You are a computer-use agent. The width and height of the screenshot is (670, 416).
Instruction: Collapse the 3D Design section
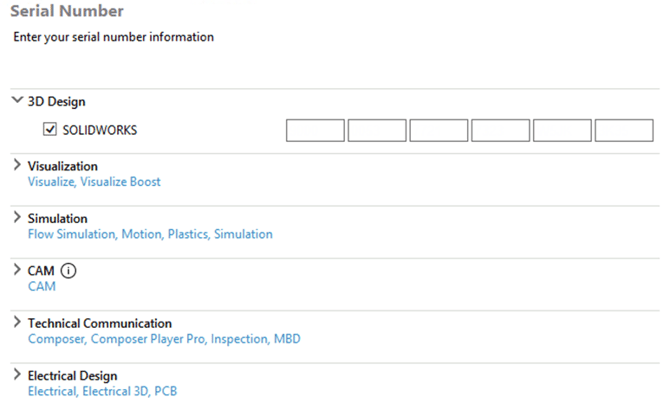click(17, 101)
